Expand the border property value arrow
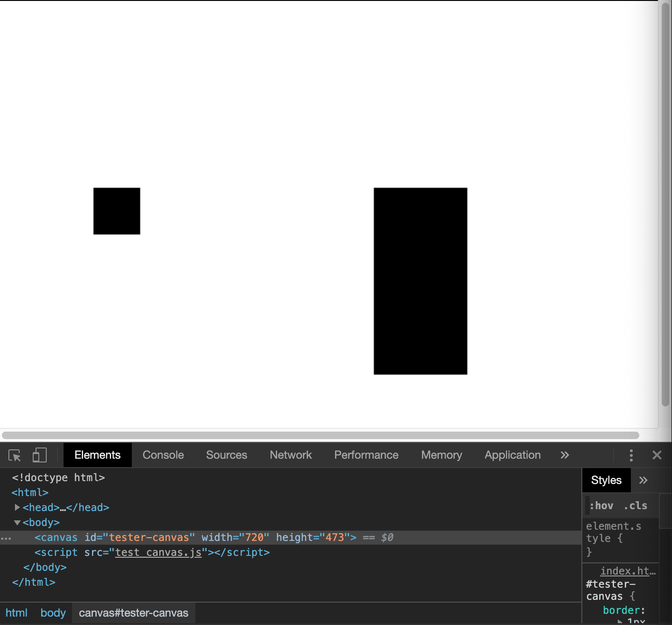 [620, 621]
